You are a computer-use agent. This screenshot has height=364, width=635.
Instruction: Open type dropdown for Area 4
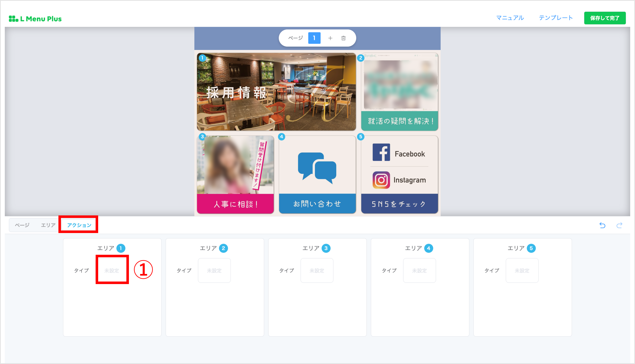tap(419, 271)
